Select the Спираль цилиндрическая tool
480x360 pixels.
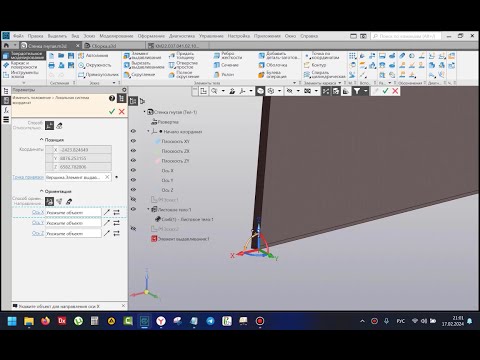(325, 74)
